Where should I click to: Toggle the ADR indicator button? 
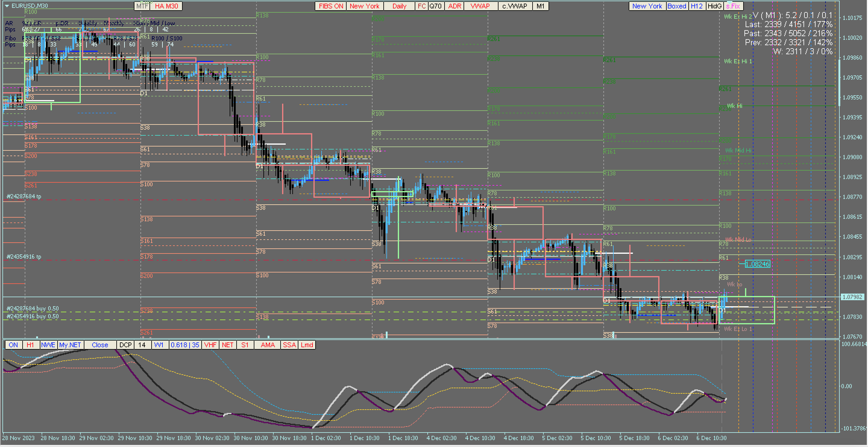[454, 6]
